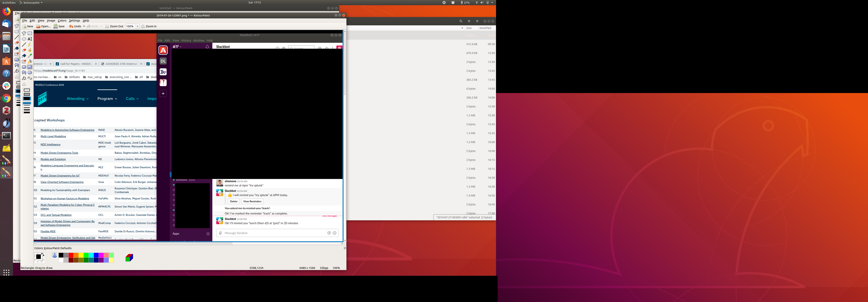
Task: Open the Colors menu
Action: pyautogui.click(x=62, y=21)
